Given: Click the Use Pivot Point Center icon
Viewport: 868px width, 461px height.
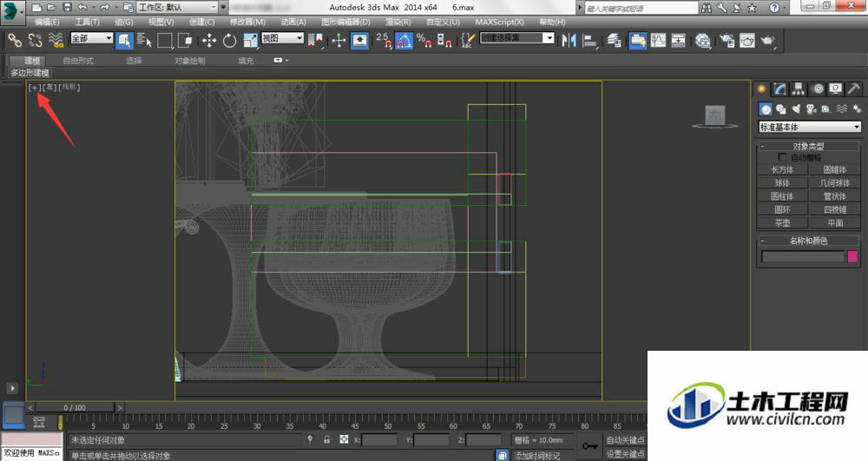Looking at the screenshot, I should tap(316, 41).
